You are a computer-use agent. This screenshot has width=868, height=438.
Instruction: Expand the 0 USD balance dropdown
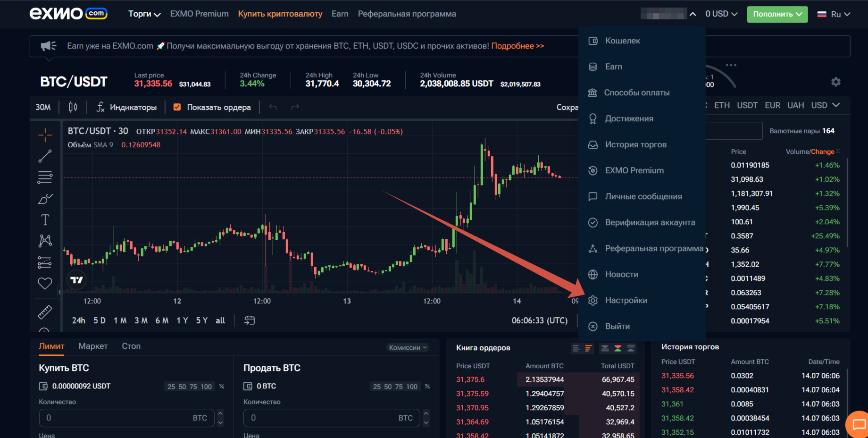[721, 14]
